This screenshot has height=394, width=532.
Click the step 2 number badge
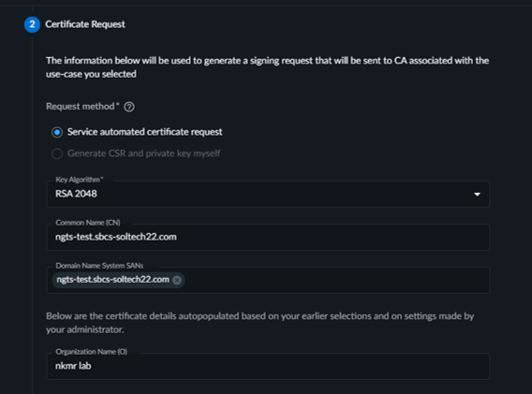pyautogui.click(x=32, y=24)
